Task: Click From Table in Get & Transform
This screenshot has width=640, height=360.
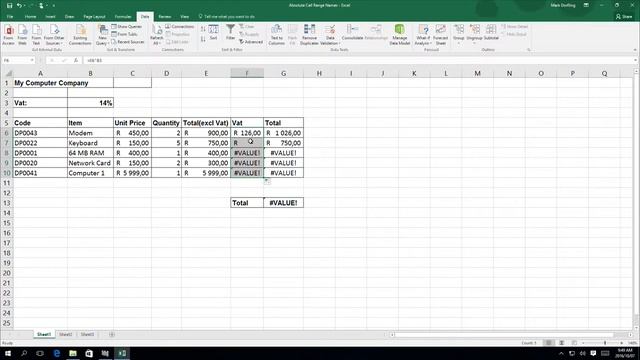Action: pyautogui.click(x=124, y=34)
